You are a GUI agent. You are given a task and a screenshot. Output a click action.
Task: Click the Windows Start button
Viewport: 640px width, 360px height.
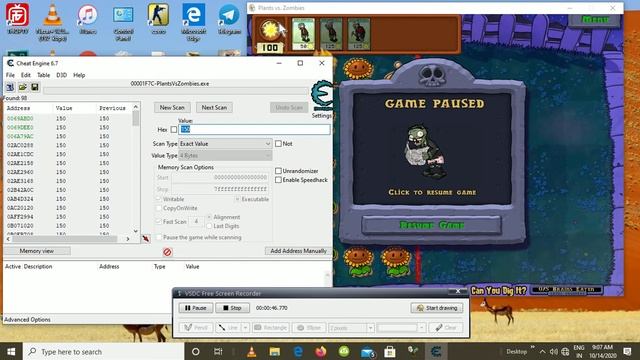[x=11, y=351]
